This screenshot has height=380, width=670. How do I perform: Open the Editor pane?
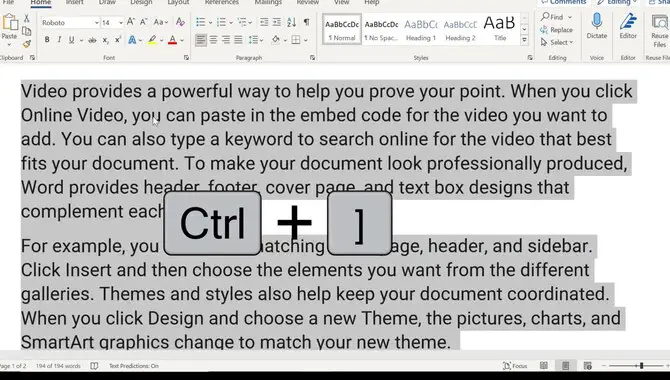628,26
